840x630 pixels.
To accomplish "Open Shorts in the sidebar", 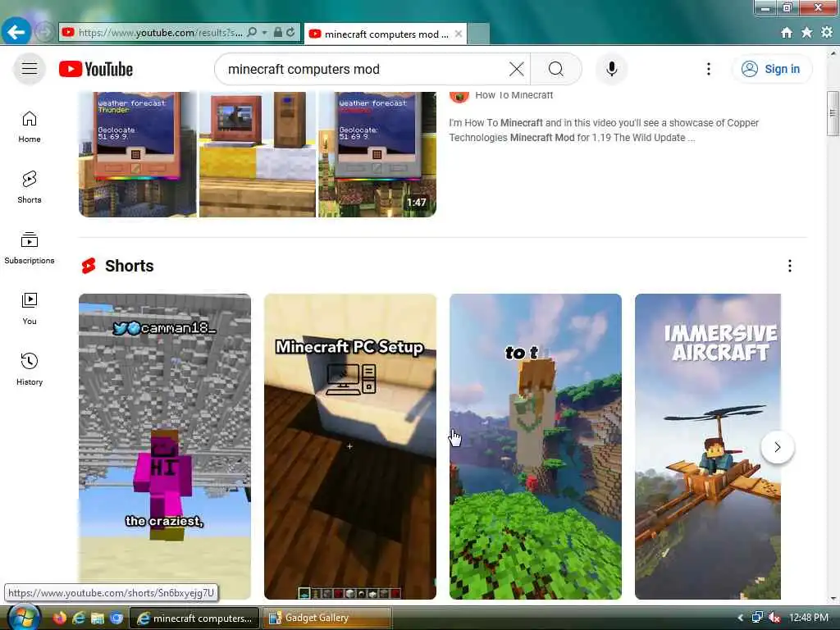I will (x=30, y=188).
